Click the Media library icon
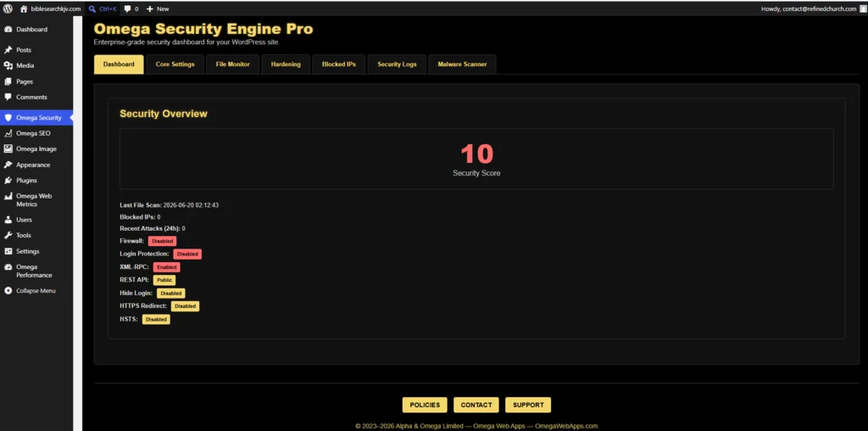 click(8, 65)
